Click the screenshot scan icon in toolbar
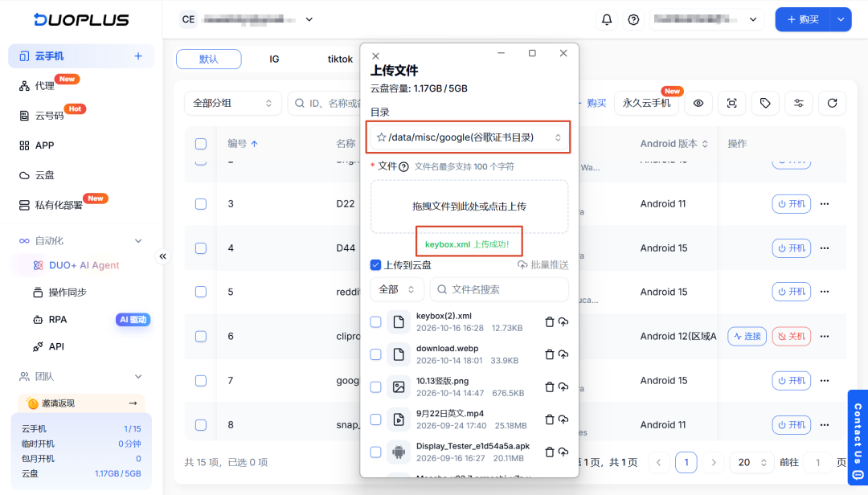Screen dimensions: 868x495 point(732,103)
